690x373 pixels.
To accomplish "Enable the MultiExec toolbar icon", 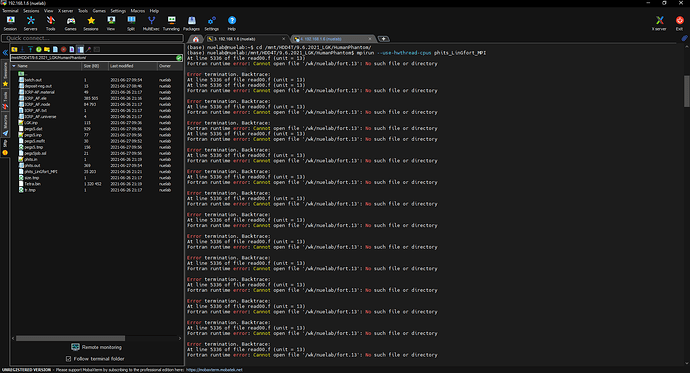I will coord(151,23).
